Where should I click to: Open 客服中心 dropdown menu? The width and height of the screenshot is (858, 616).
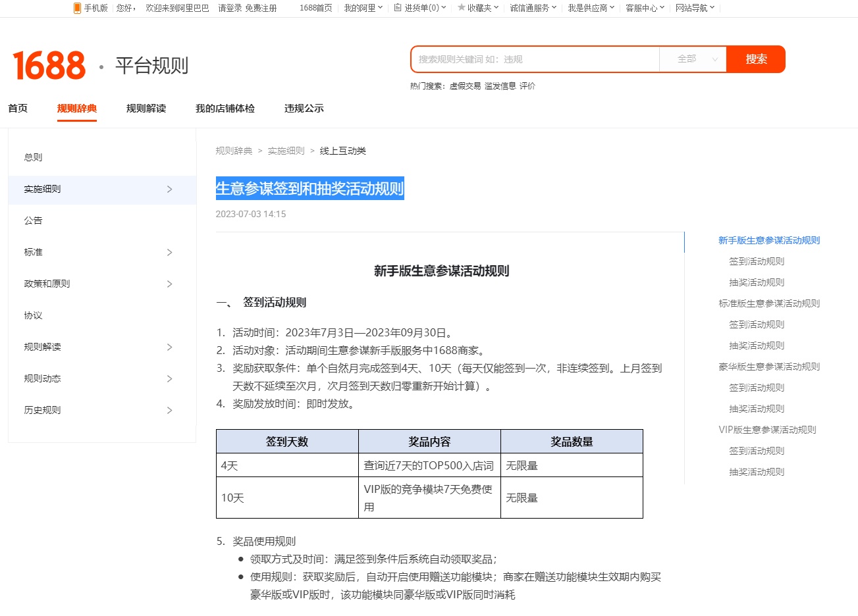tap(645, 8)
